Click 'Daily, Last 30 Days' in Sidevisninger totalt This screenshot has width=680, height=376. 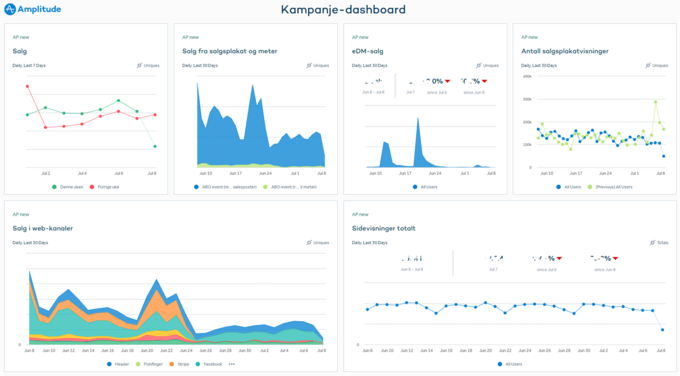click(369, 243)
